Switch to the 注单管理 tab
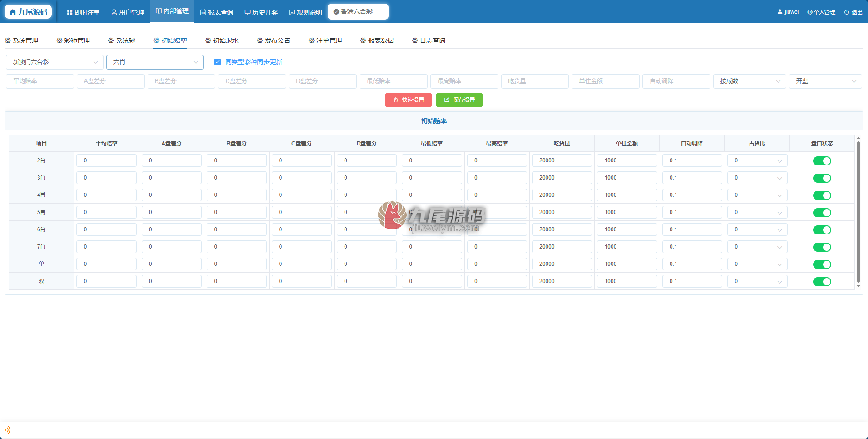 [325, 40]
